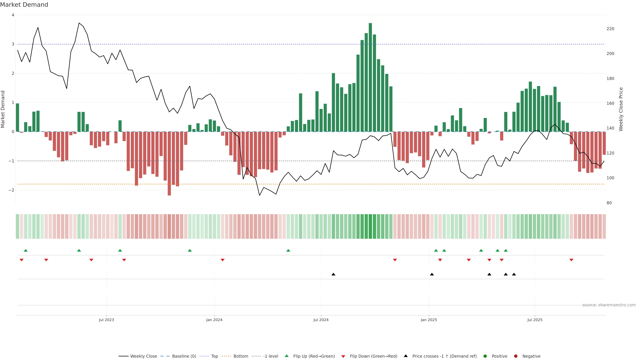Click green Flip Up legend triangle
This screenshot has height=362, width=644.
click(x=287, y=356)
